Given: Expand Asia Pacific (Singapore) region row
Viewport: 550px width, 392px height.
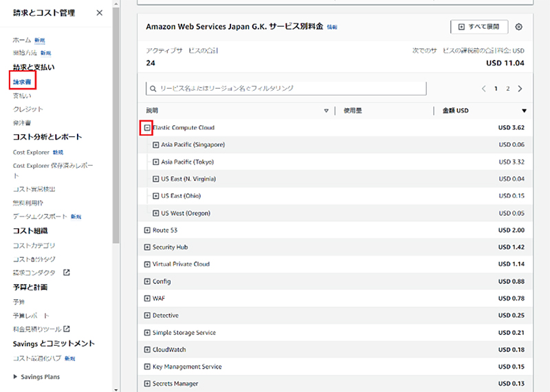Looking at the screenshot, I should pos(156,144).
